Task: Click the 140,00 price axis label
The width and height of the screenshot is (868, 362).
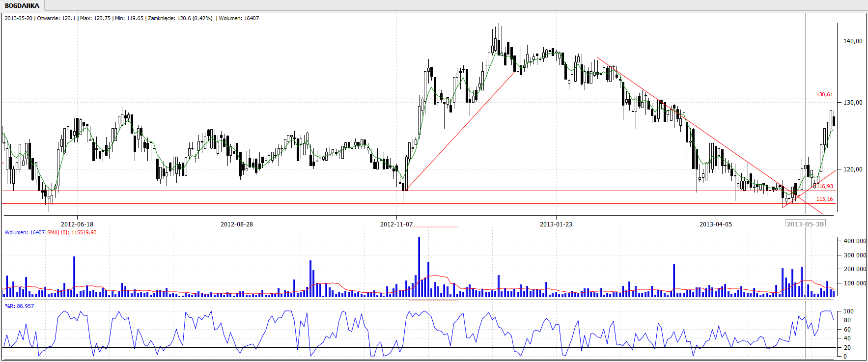Action: [x=853, y=41]
